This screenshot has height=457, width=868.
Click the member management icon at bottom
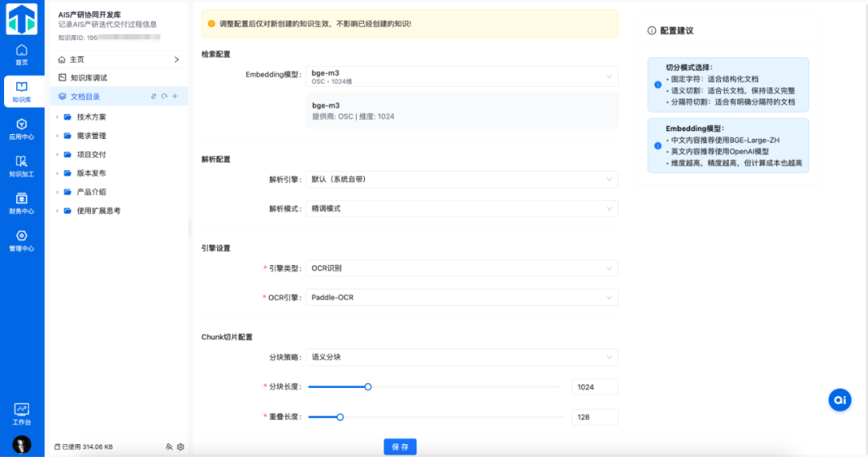click(169, 447)
